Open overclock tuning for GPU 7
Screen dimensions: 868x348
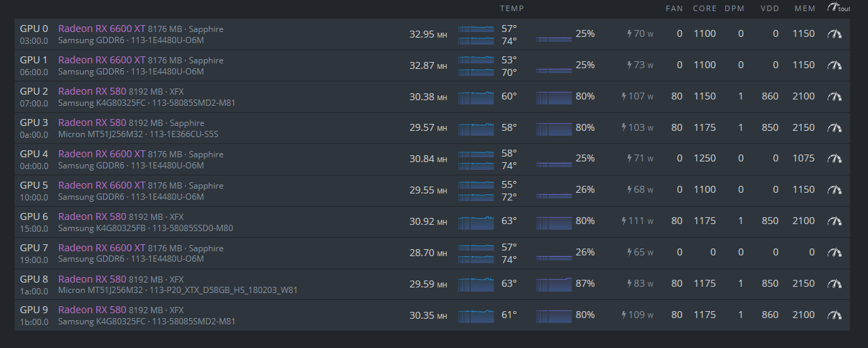[x=834, y=253]
